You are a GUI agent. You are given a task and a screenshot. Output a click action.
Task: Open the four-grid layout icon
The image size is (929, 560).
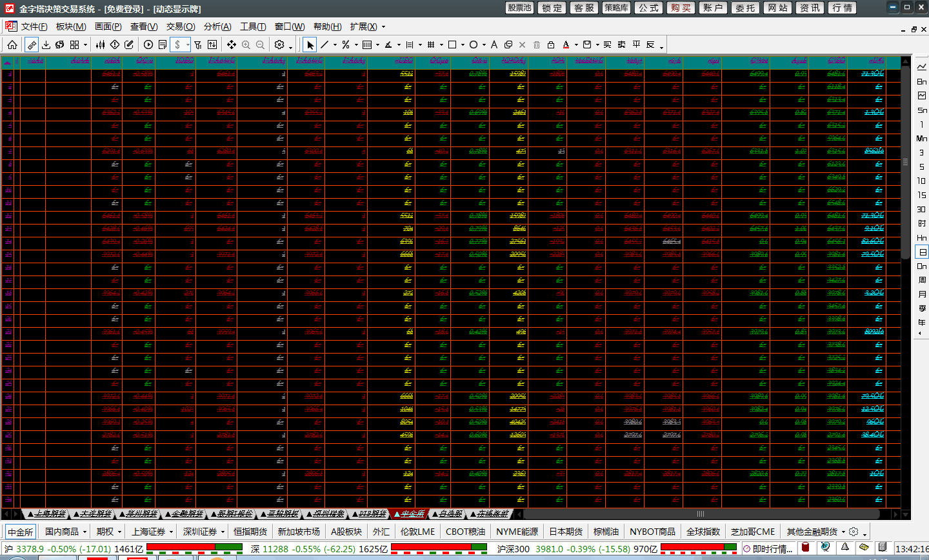(74, 45)
